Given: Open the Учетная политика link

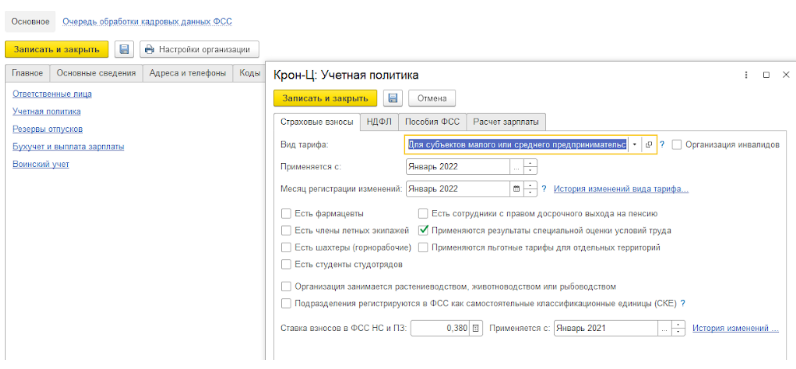Looking at the screenshot, I should [x=47, y=111].
